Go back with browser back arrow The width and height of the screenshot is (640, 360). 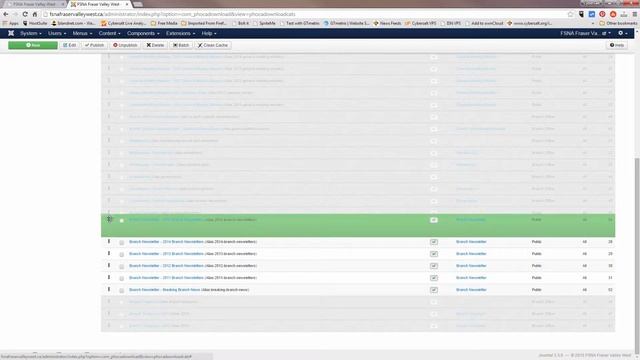coord(6,14)
